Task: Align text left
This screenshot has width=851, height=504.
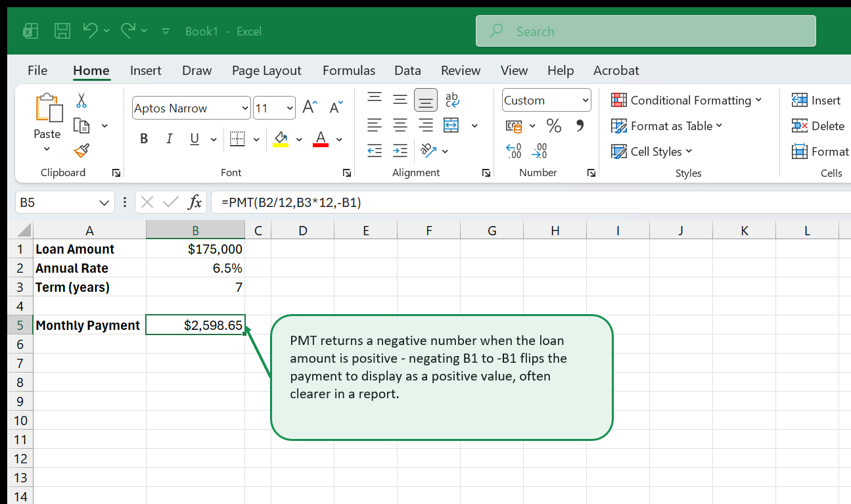Action: (375, 125)
